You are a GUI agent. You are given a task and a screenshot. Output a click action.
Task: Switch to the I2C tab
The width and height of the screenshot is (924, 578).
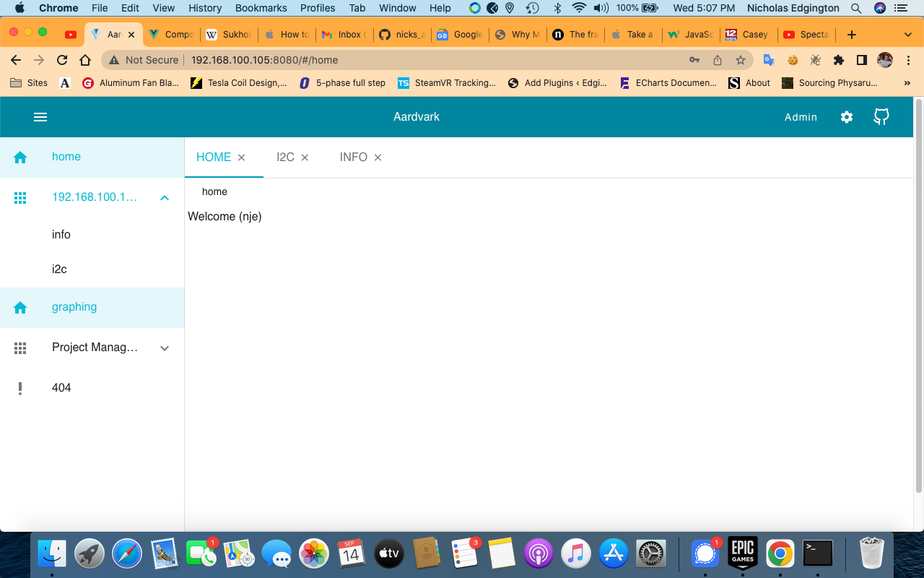285,158
